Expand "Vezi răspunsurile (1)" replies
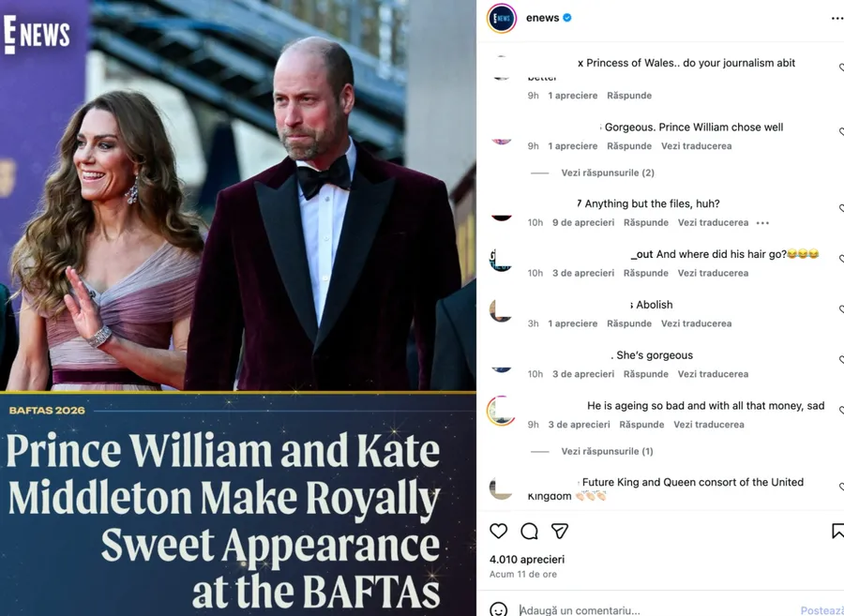Image resolution: width=844 pixels, height=616 pixels. (x=607, y=451)
